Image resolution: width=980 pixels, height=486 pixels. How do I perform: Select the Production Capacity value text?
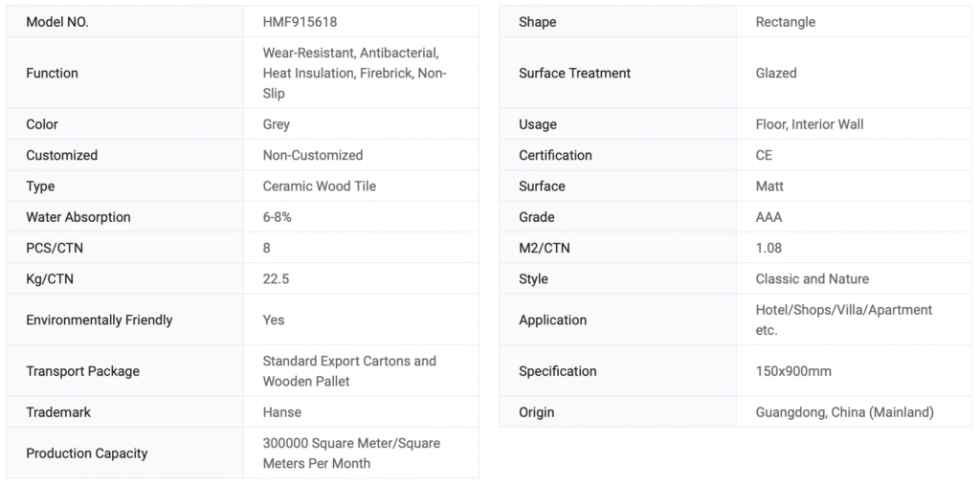(x=351, y=453)
